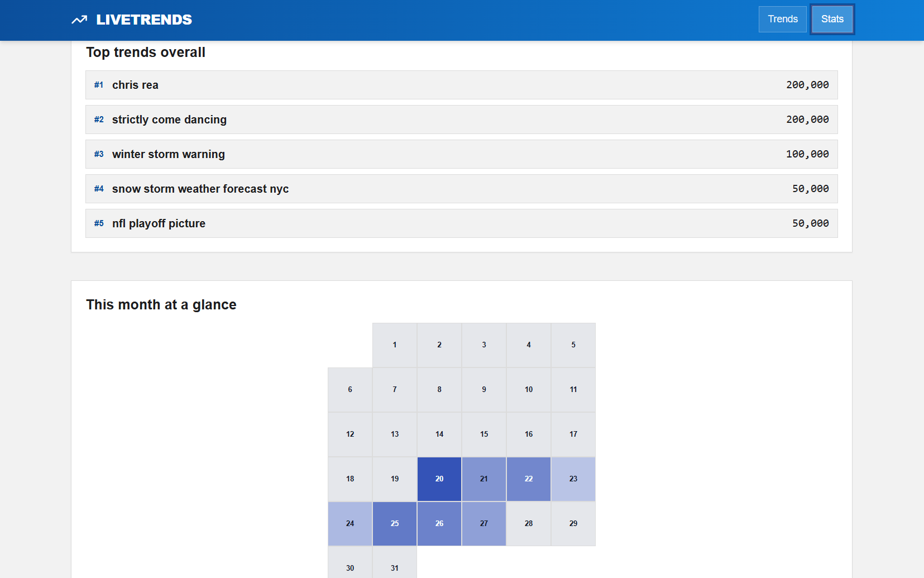Click the darkest heatmap cell for day 20
Image resolution: width=924 pixels, height=578 pixels.
point(439,479)
